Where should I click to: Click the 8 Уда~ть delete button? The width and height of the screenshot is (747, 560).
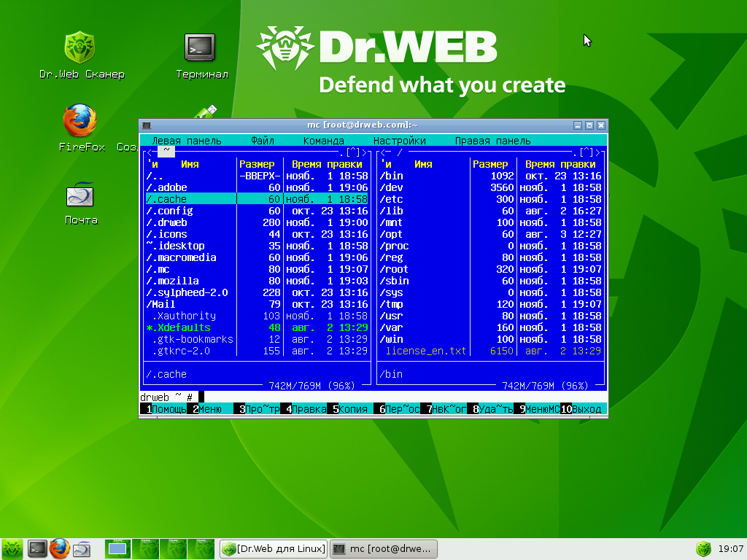point(490,409)
